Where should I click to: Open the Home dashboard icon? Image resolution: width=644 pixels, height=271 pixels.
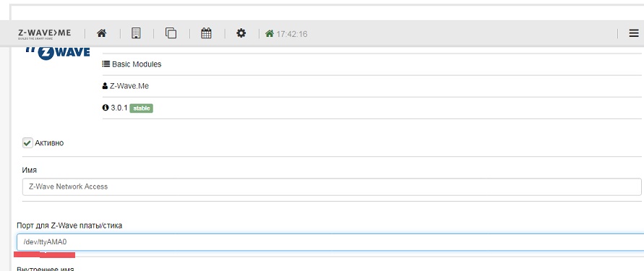coord(102,34)
